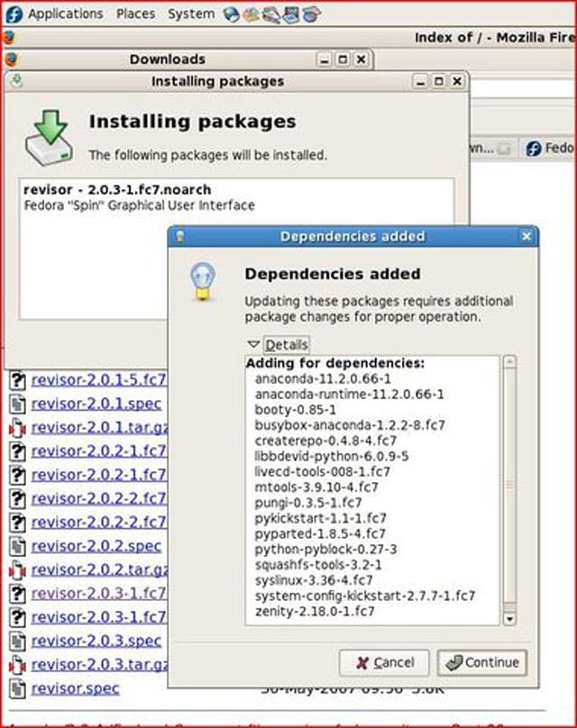Select python-pyblock-0.27-3 entry
This screenshot has width=577, height=728.
[325, 550]
